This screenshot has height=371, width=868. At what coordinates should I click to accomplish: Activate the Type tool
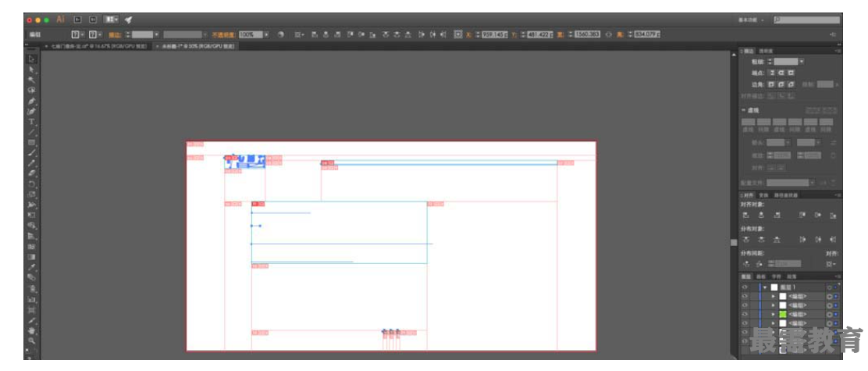31,122
